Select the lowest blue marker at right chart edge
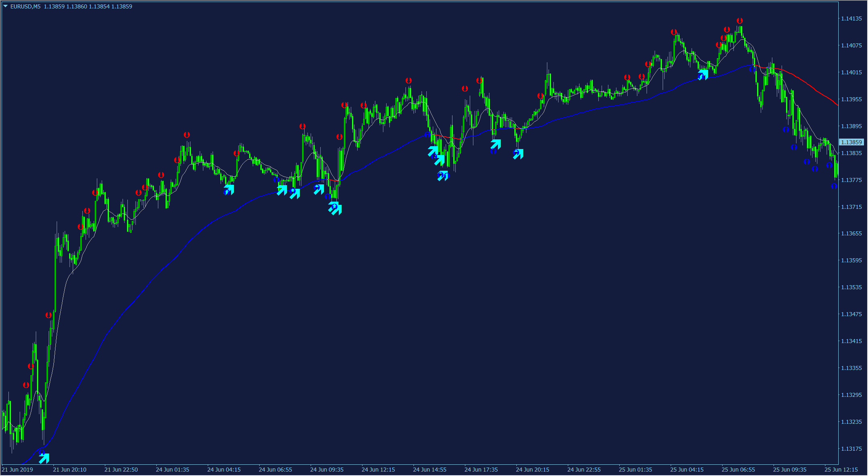This screenshot has height=476, width=868. click(834, 186)
